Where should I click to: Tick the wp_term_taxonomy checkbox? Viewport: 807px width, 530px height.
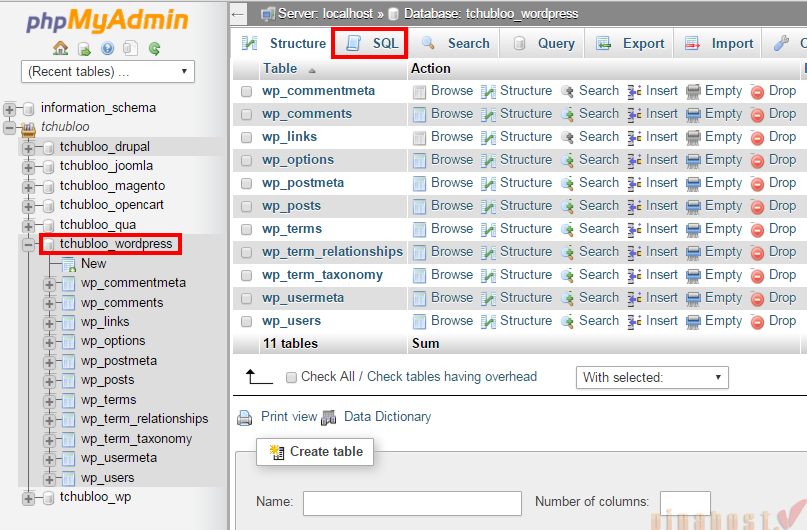coord(247,275)
